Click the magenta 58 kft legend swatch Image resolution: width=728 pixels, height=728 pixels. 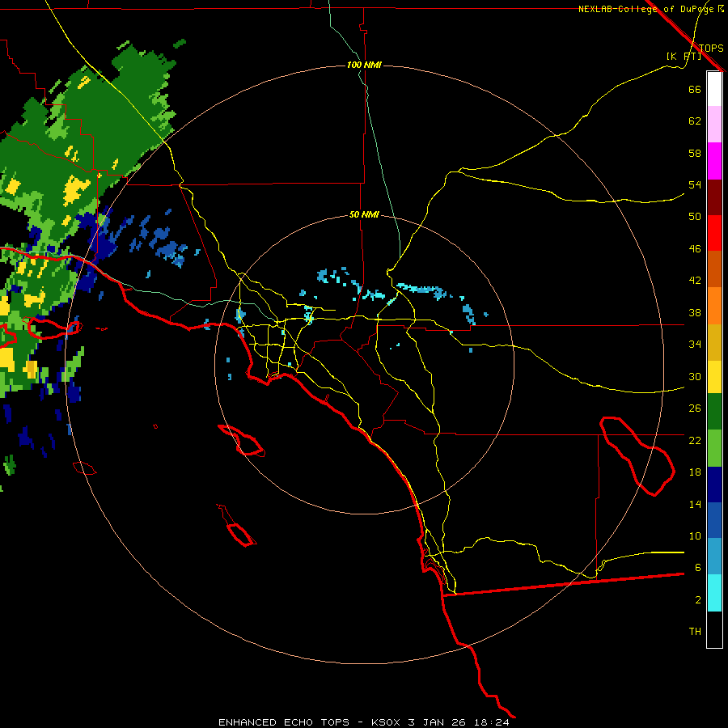tap(714, 161)
